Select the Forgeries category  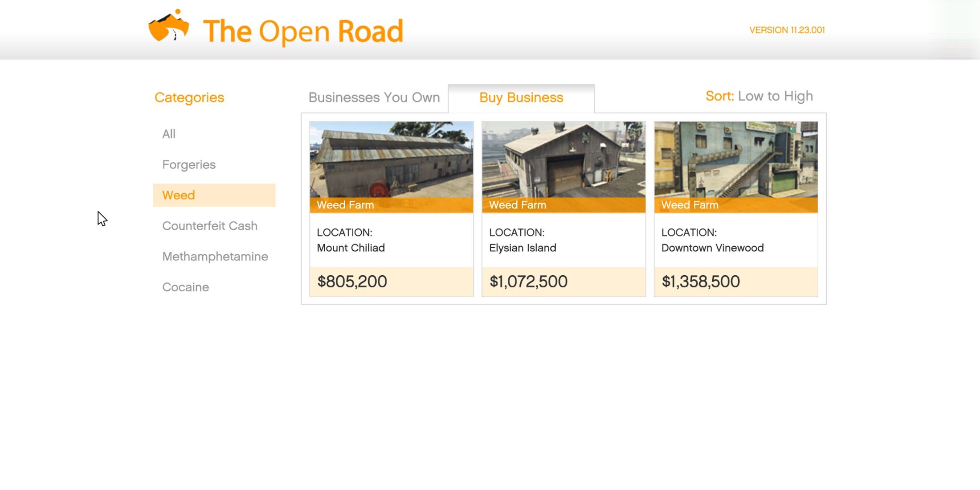189,164
